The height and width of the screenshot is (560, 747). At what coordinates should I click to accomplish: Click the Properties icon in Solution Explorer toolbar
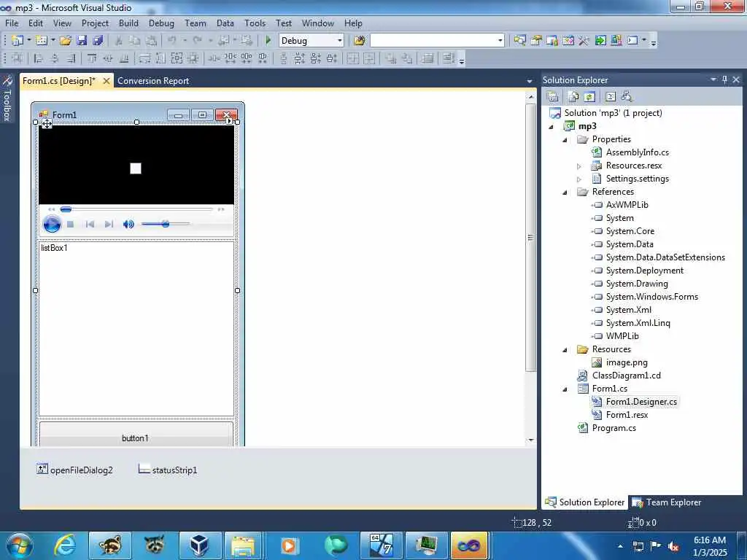pyautogui.click(x=553, y=97)
